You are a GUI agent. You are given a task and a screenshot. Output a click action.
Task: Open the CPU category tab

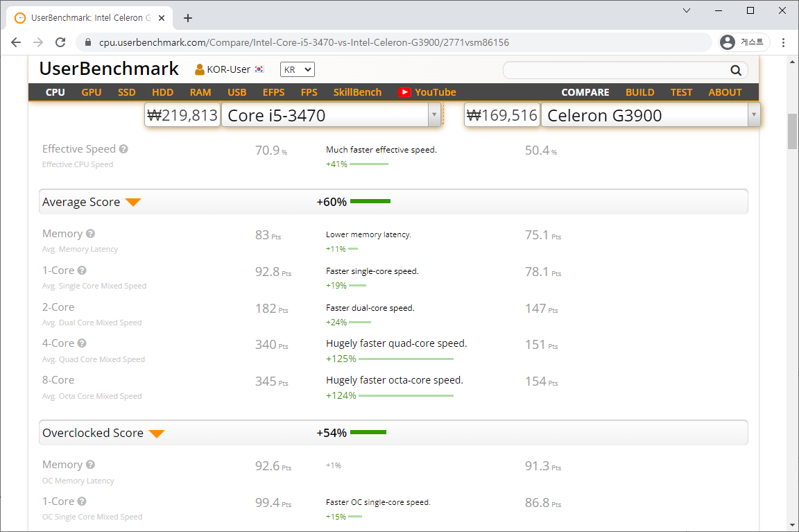[55, 92]
